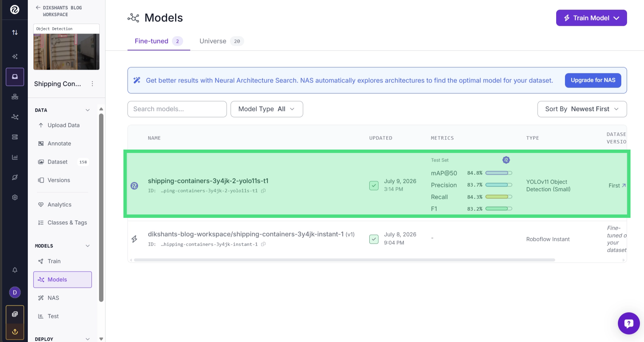Toggle the checkbox for instant-1 model
Viewport: 644px width, 342px height.
click(x=374, y=239)
